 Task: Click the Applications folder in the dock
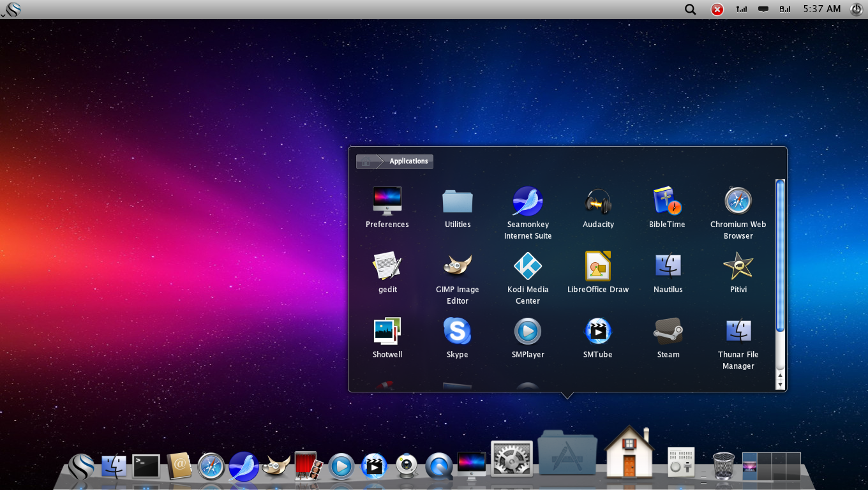point(567,452)
